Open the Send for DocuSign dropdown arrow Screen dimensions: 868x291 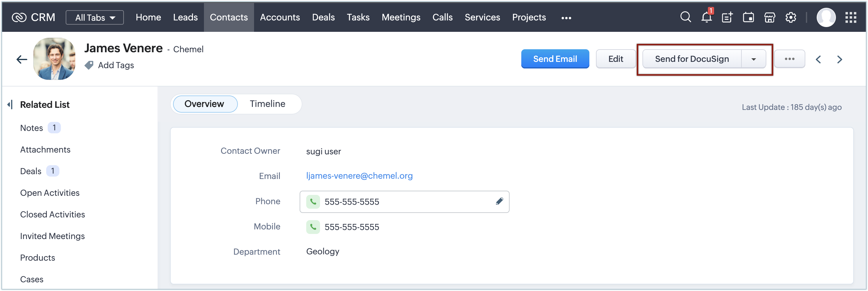point(753,59)
